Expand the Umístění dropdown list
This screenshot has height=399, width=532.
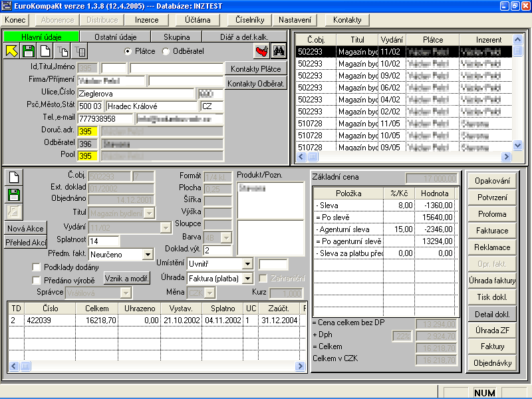click(x=248, y=264)
